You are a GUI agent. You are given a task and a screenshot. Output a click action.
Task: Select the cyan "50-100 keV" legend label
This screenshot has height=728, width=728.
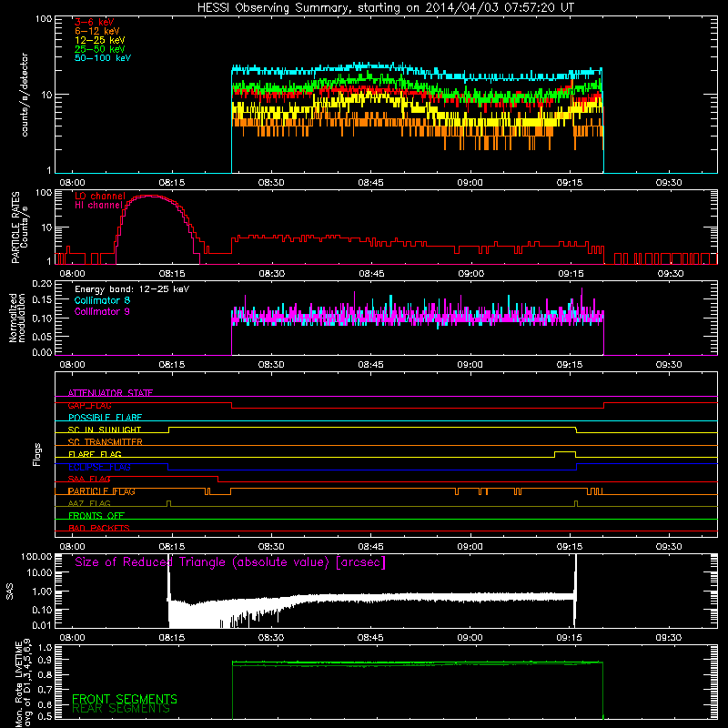[x=103, y=58]
